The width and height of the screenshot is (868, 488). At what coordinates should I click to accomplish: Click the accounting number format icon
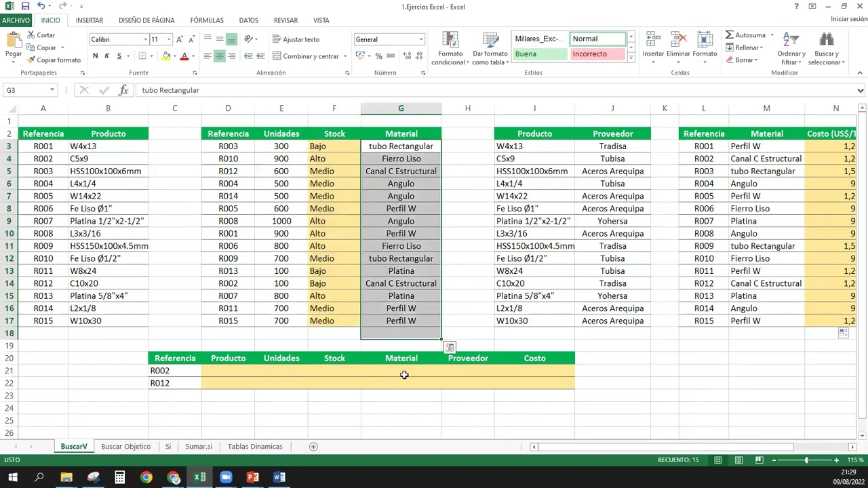point(361,56)
